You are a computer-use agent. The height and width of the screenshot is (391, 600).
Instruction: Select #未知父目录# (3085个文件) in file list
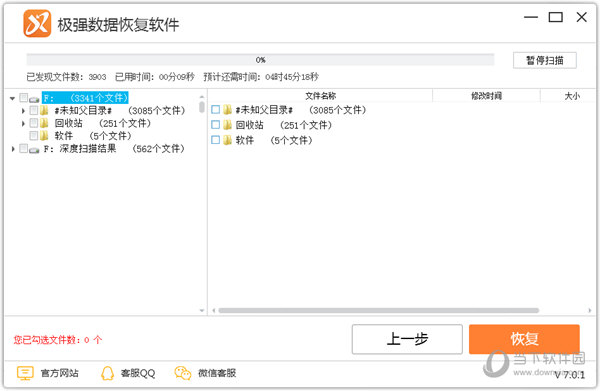pos(301,110)
